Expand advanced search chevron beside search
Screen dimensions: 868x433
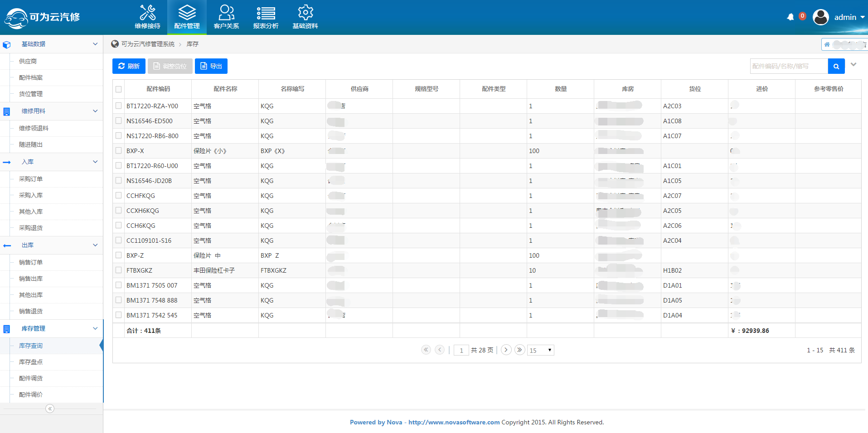[x=853, y=65]
